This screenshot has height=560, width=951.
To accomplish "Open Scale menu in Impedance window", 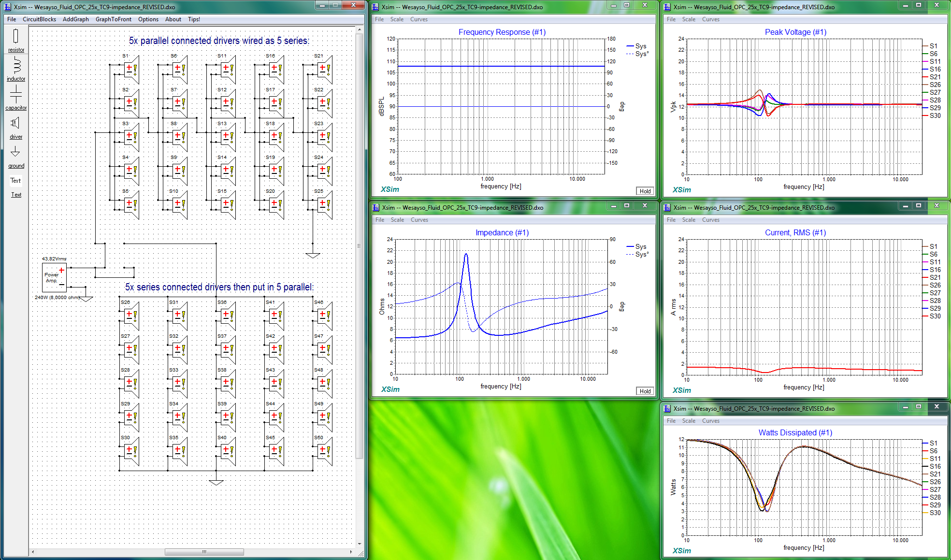I will (x=397, y=220).
